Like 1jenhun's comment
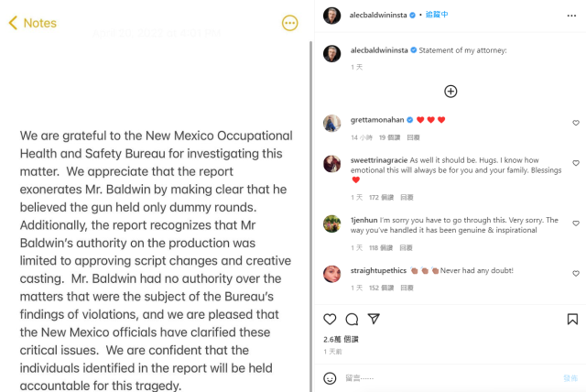 575,223
